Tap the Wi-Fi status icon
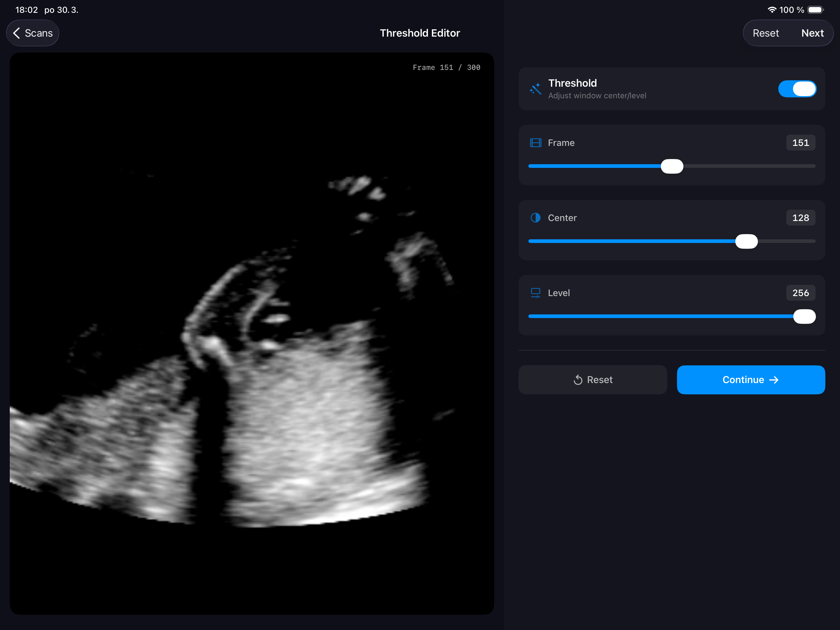840x630 pixels. 772,10
